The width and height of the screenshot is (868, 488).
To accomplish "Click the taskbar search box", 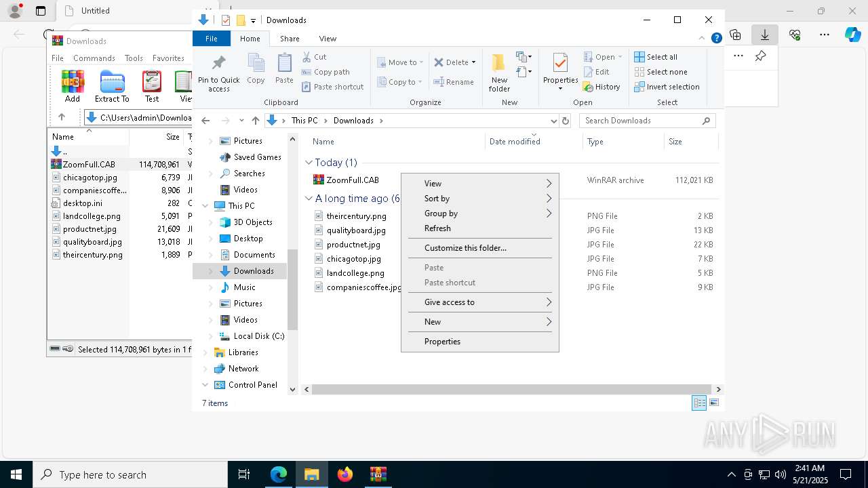I will pyautogui.click(x=130, y=474).
